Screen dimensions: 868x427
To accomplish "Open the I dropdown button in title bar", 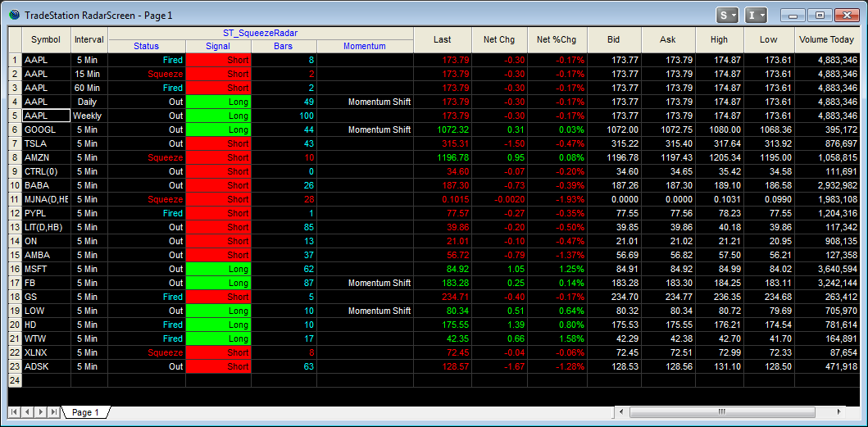I will click(756, 15).
